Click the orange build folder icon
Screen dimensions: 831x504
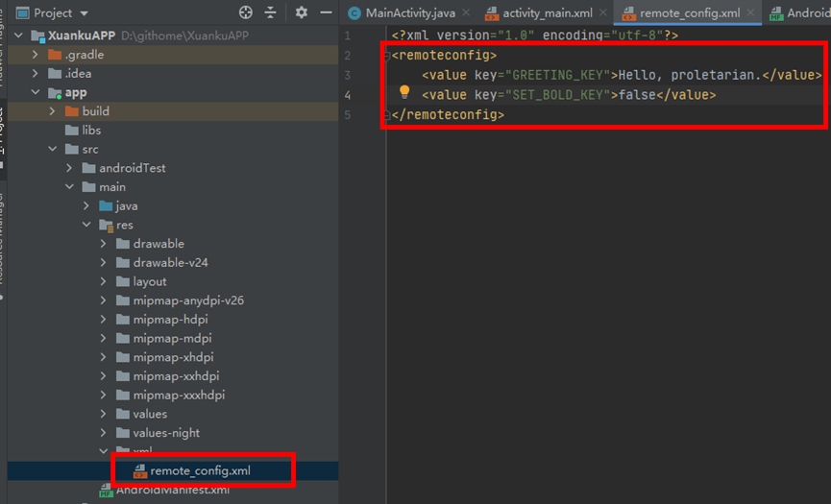73,111
